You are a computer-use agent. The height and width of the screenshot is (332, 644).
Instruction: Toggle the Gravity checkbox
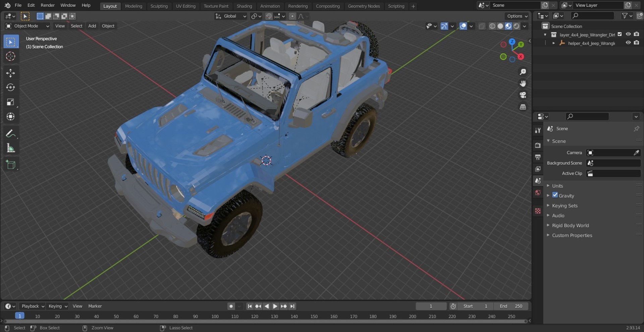point(555,195)
